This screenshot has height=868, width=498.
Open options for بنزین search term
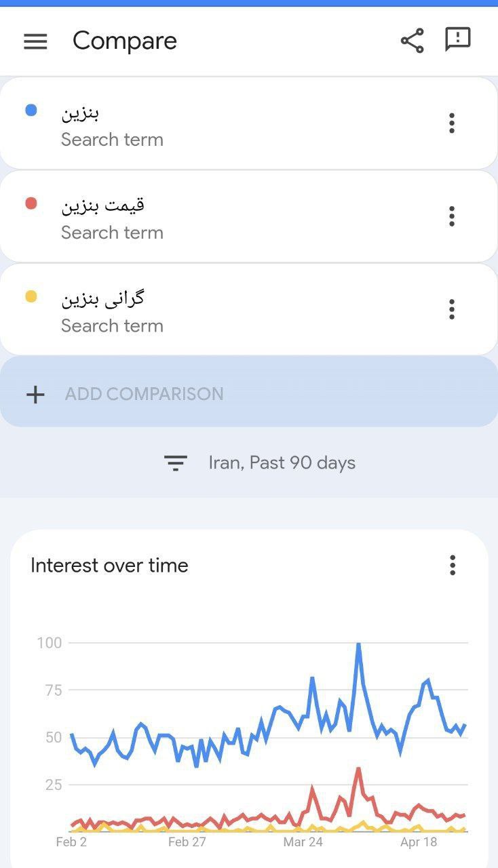pyautogui.click(x=451, y=123)
